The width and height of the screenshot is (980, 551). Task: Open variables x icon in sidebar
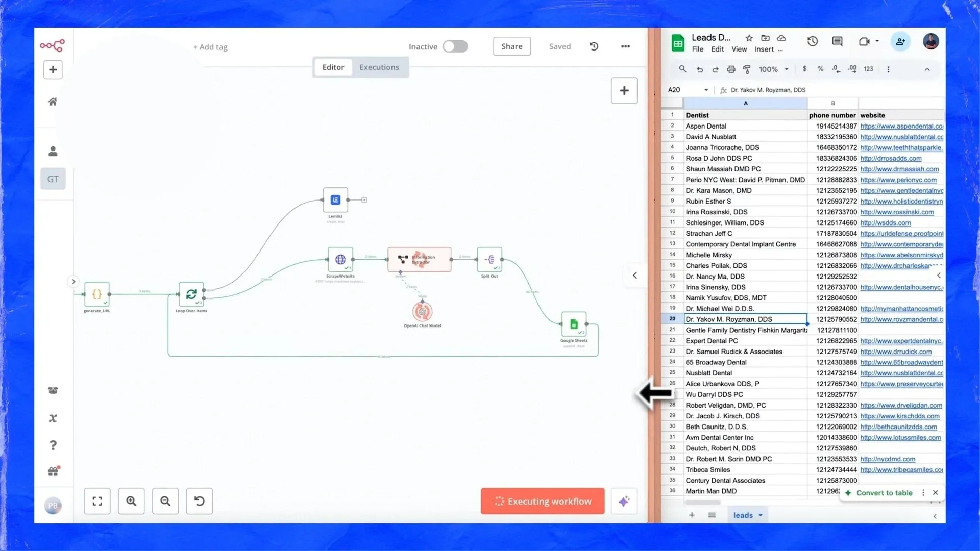53,418
